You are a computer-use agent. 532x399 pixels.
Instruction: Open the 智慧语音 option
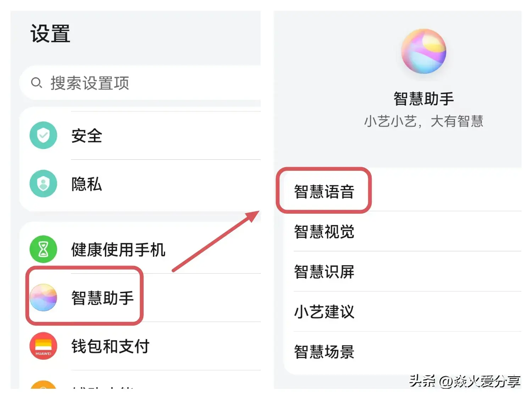[x=324, y=192]
